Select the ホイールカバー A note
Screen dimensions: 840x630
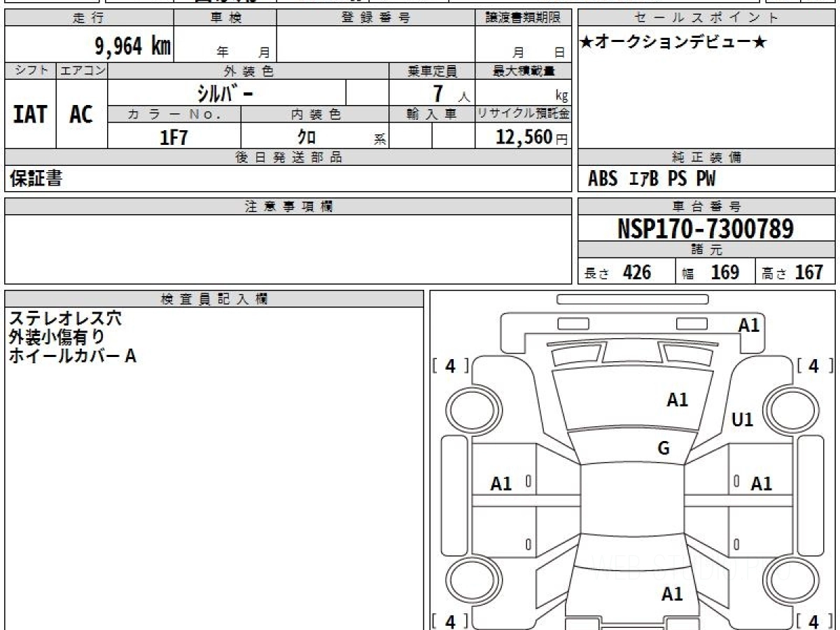pos(73,356)
